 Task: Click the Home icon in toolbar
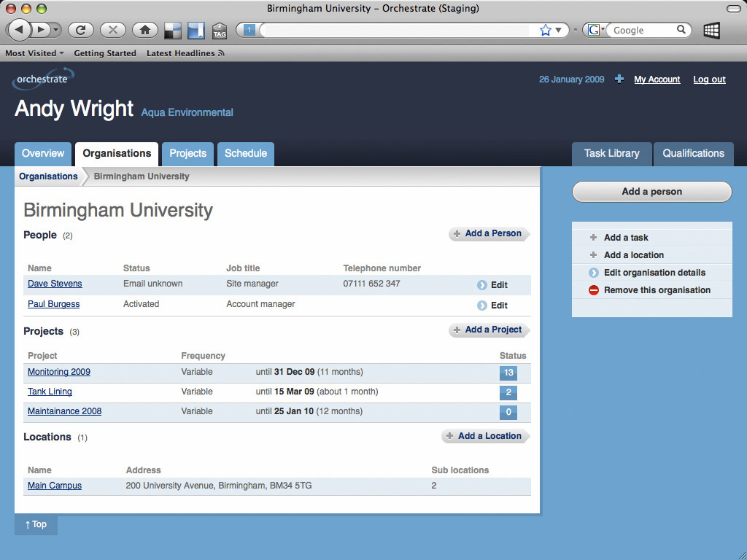tap(145, 30)
